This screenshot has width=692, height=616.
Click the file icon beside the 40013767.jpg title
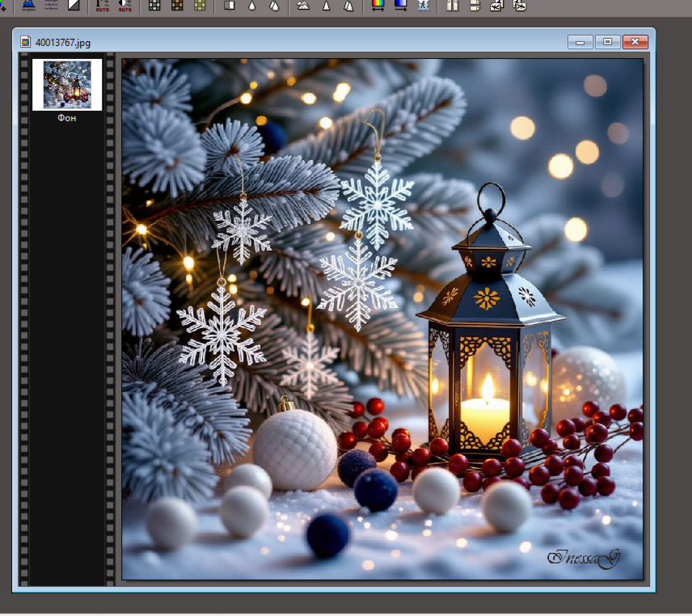(25, 42)
